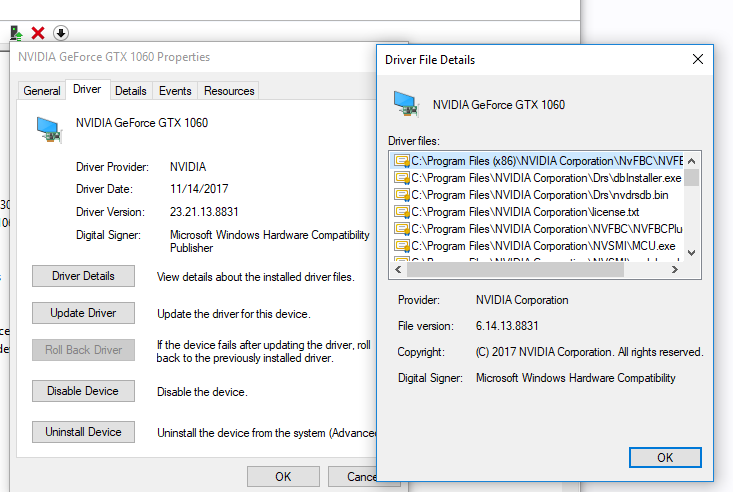733x492 pixels.
Task: Click the Update Driver button
Action: point(83,313)
